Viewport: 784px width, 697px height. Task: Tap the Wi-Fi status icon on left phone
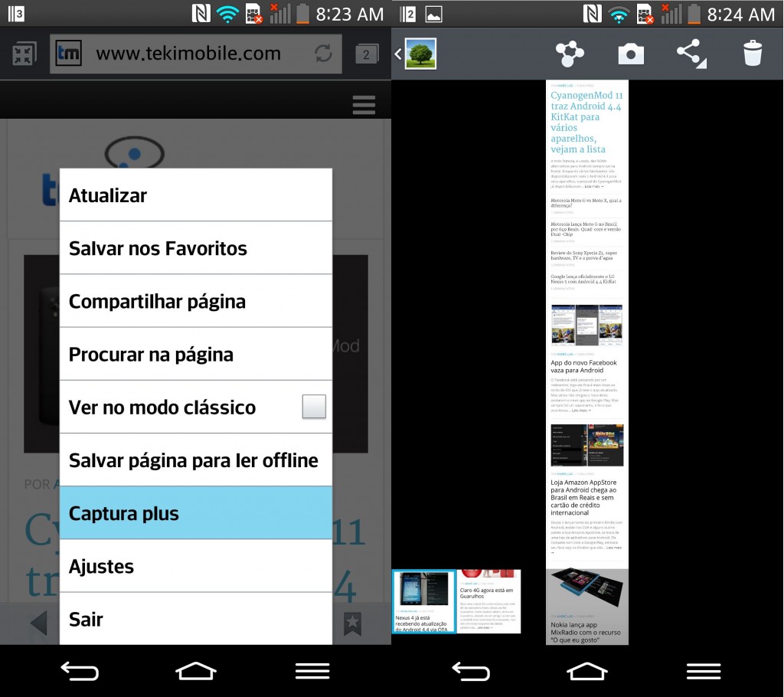(x=227, y=14)
